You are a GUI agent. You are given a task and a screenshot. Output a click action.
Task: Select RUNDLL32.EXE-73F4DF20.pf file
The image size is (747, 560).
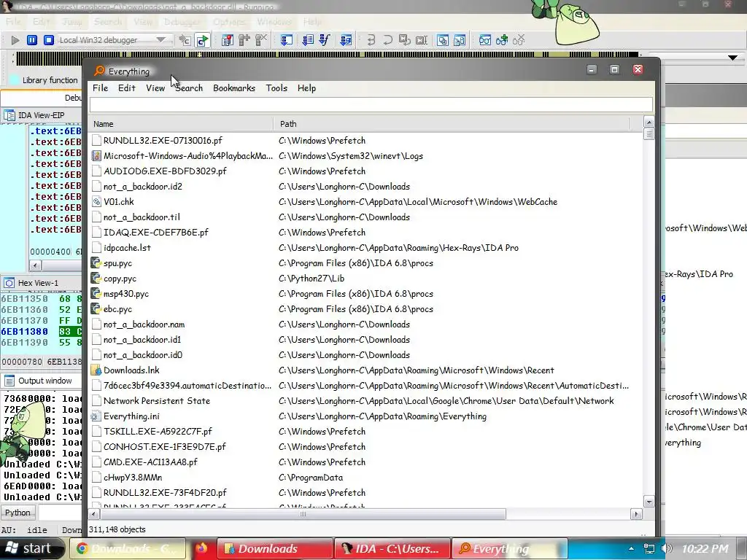(x=165, y=492)
